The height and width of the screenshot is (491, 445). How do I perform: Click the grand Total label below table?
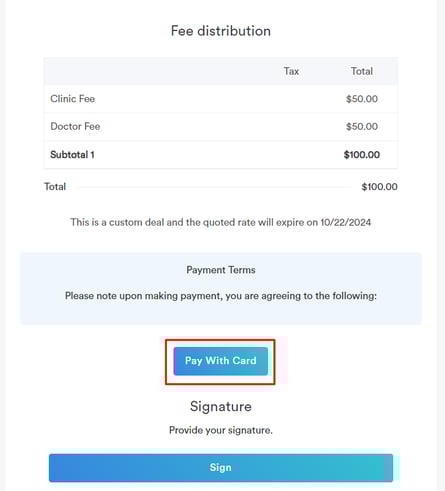click(x=55, y=186)
